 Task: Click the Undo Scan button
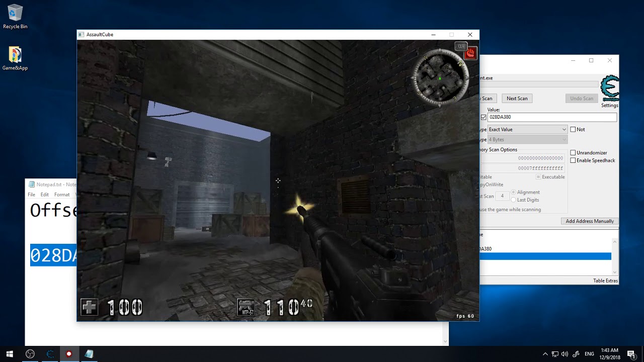582,99
